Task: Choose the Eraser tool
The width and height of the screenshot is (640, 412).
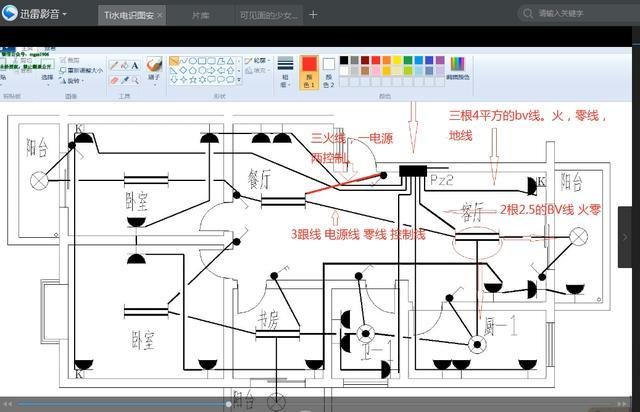Action: click(113, 79)
